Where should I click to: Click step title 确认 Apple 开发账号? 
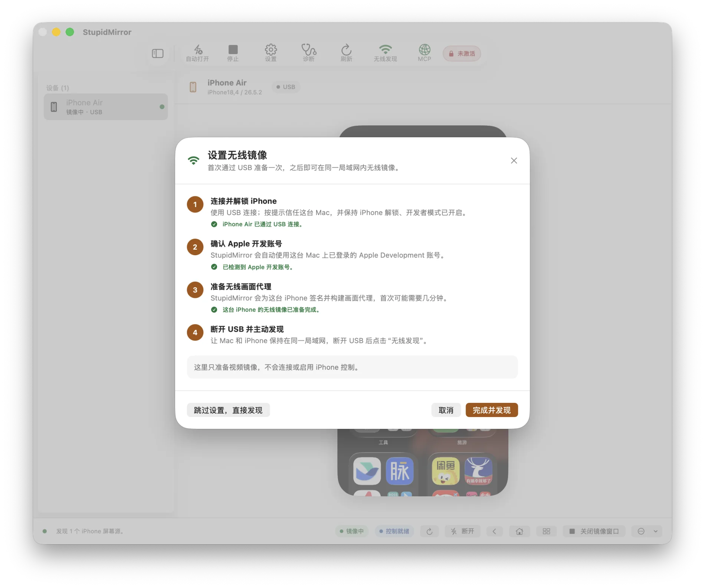[246, 244]
